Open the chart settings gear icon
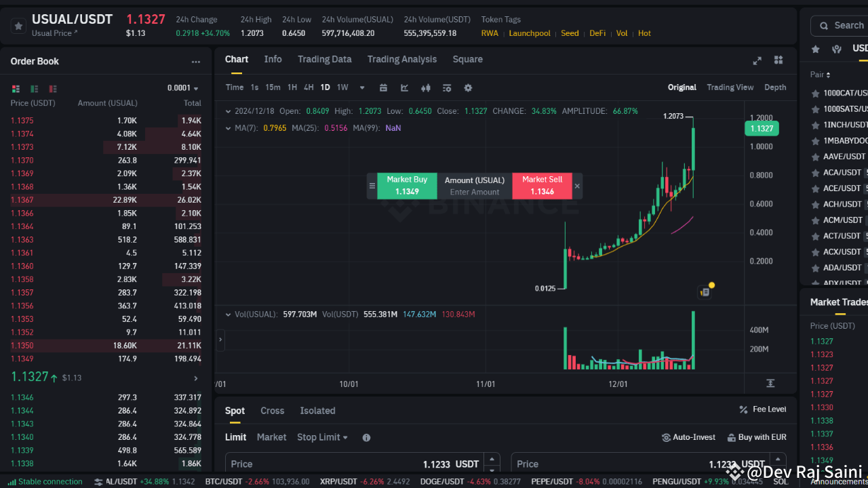868x488 pixels. pyautogui.click(x=468, y=87)
